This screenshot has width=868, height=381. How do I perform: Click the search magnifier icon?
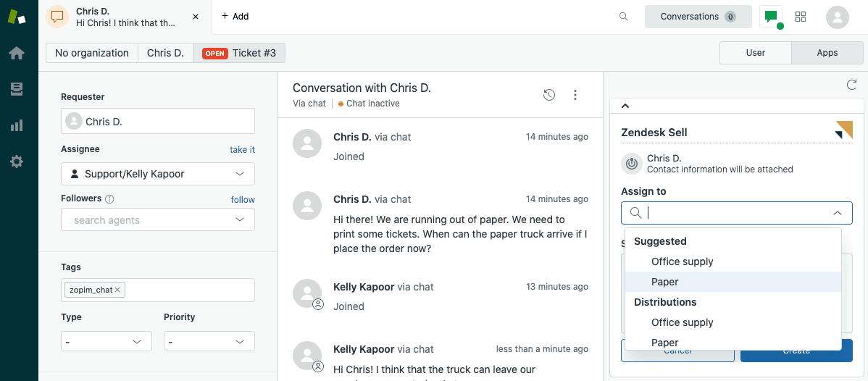click(623, 17)
